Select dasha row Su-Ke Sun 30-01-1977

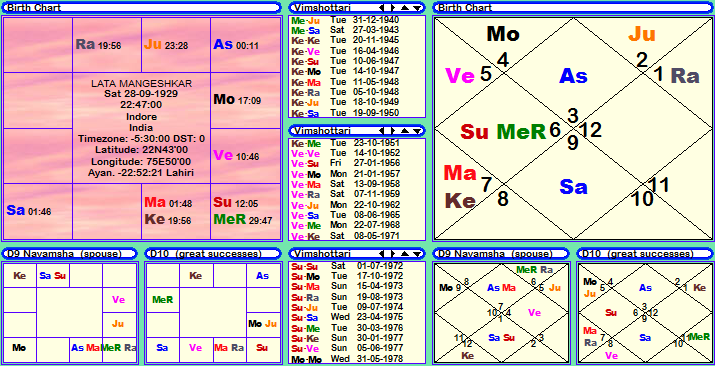(x=347, y=338)
